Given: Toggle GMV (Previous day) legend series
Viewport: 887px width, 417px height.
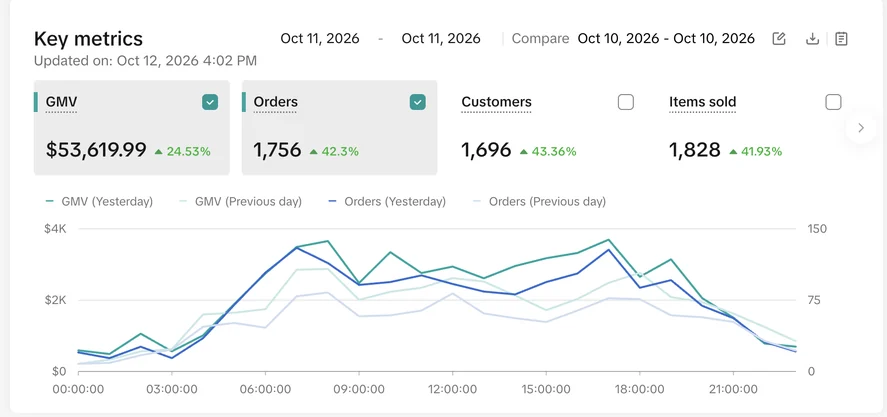Looking at the screenshot, I should click(x=241, y=201).
